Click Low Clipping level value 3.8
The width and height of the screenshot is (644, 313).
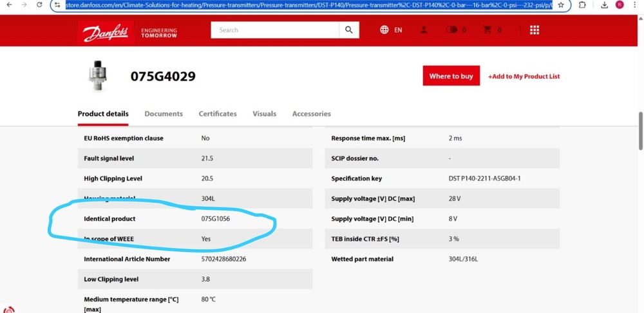tap(205, 280)
